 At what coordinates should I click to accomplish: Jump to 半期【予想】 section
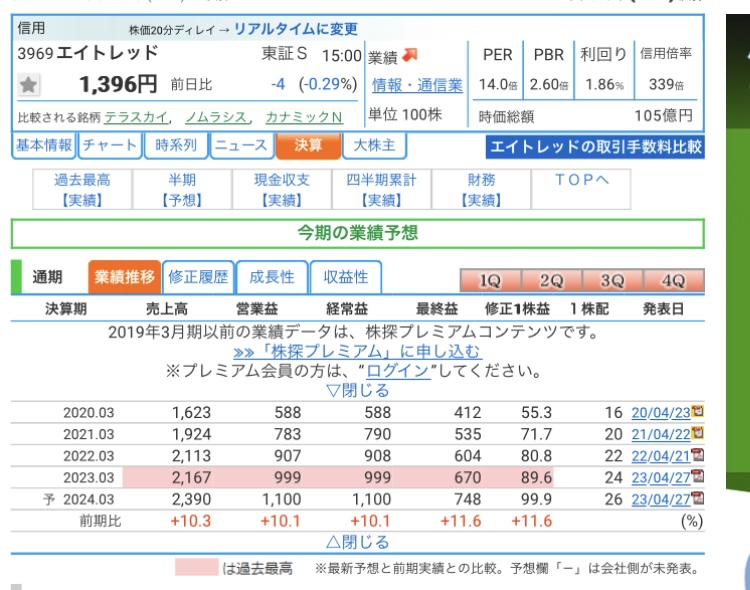click(182, 189)
